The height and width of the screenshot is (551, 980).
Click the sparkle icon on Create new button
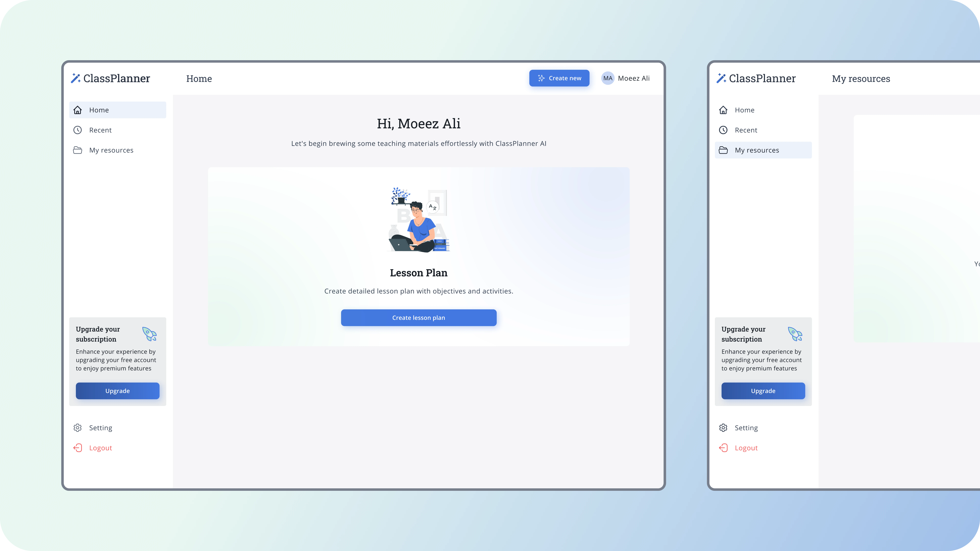[541, 78]
